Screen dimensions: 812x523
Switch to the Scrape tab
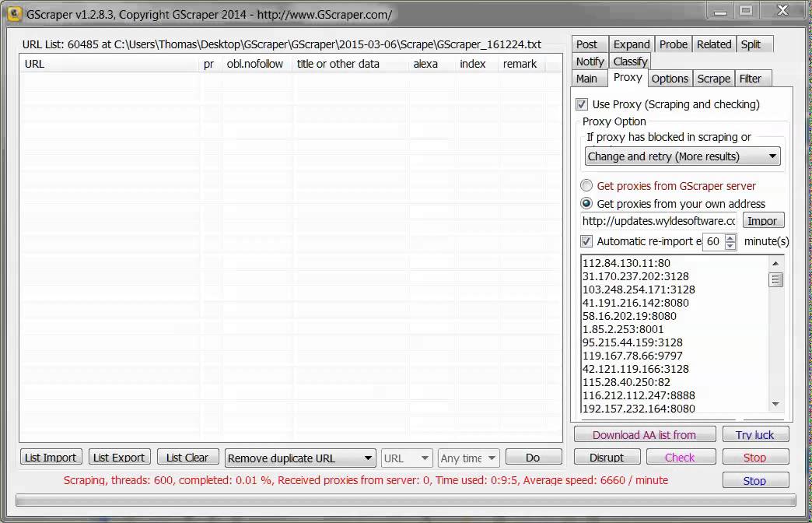tap(713, 79)
